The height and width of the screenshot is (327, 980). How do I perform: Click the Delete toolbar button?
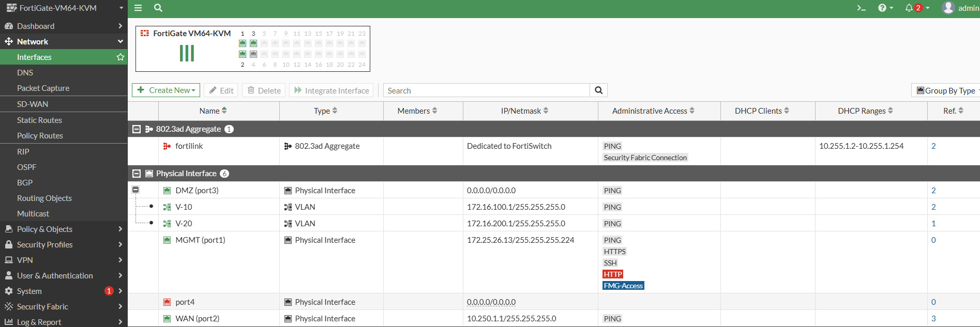pyautogui.click(x=264, y=90)
